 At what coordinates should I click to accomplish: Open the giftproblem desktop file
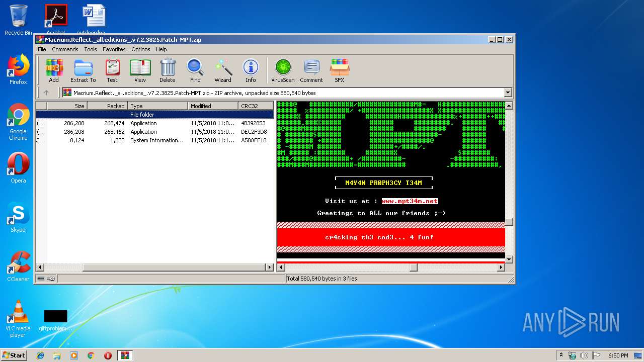pyautogui.click(x=55, y=320)
